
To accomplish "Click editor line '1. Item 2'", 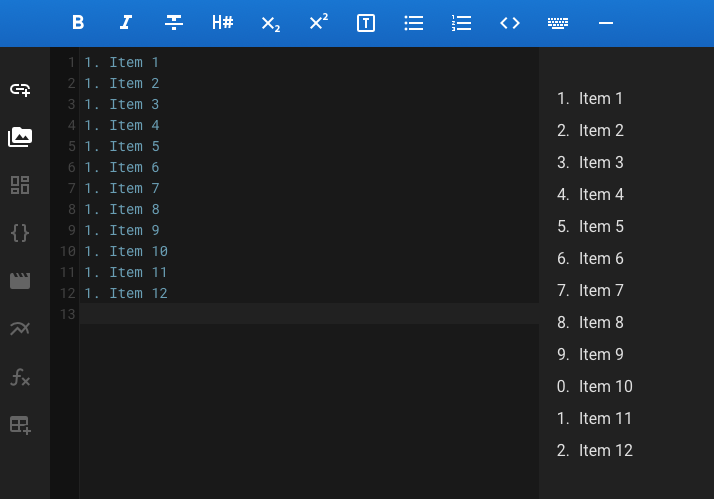I will (x=122, y=83).
